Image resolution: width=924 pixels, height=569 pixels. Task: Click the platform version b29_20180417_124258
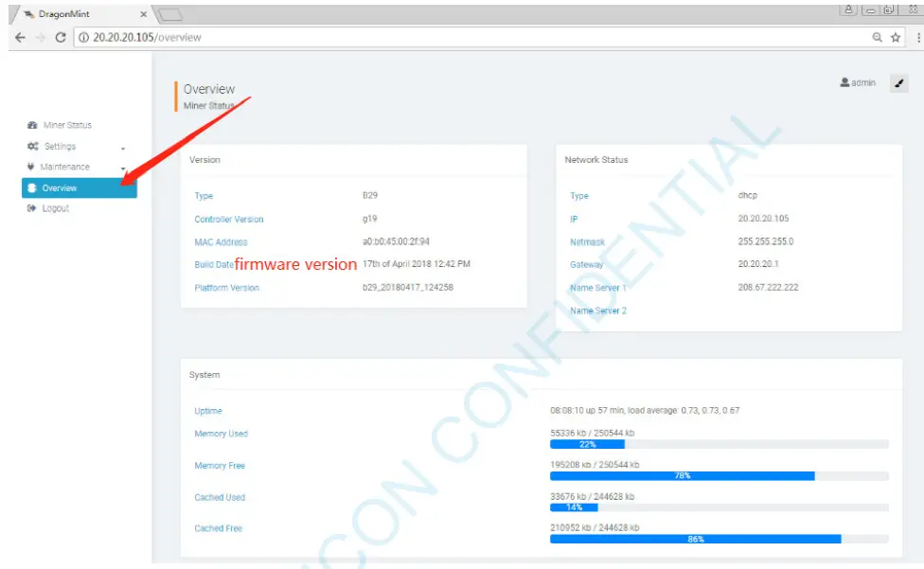[x=408, y=288]
